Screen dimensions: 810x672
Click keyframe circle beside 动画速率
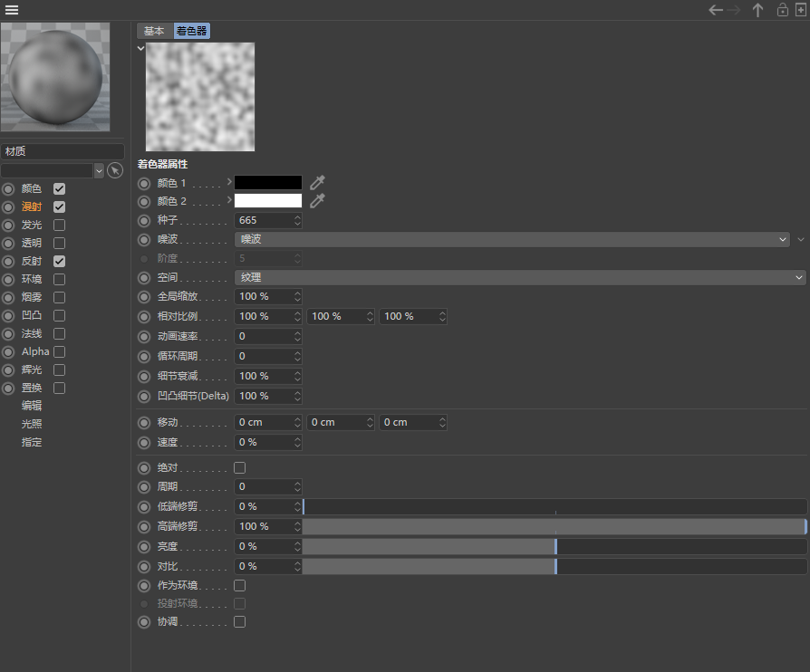click(x=144, y=337)
